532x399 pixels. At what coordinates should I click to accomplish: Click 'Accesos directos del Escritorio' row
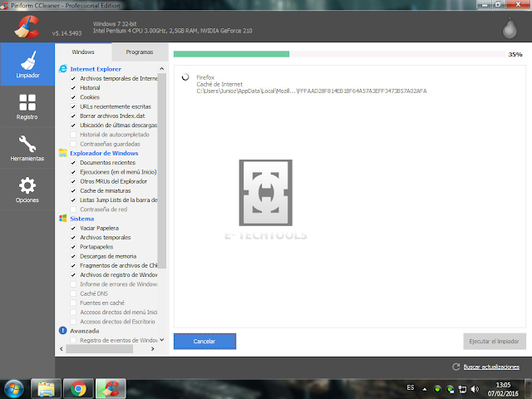coord(117,322)
